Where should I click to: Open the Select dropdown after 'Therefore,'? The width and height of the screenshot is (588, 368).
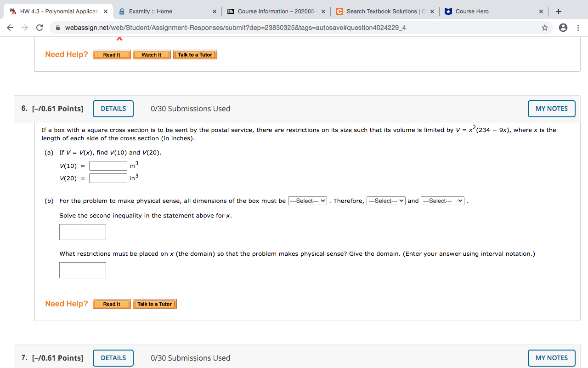386,201
